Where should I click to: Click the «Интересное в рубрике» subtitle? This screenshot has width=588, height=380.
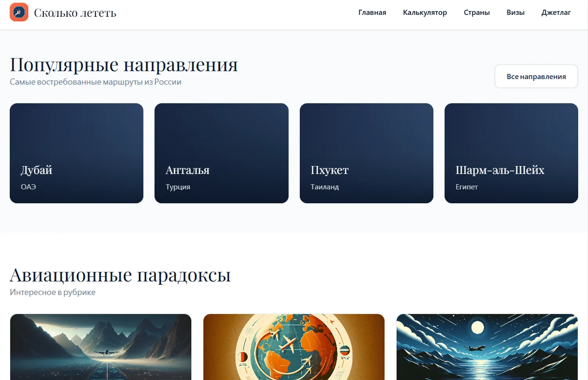53,292
